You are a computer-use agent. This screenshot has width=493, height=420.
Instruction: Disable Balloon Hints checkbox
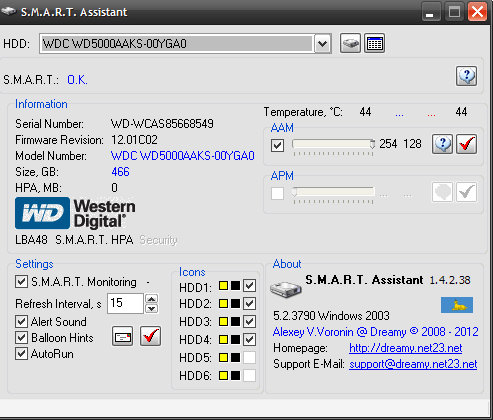pyautogui.click(x=21, y=338)
